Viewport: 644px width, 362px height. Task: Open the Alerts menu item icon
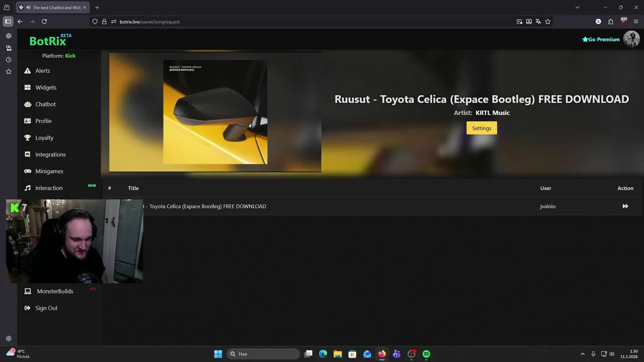pos(28,71)
